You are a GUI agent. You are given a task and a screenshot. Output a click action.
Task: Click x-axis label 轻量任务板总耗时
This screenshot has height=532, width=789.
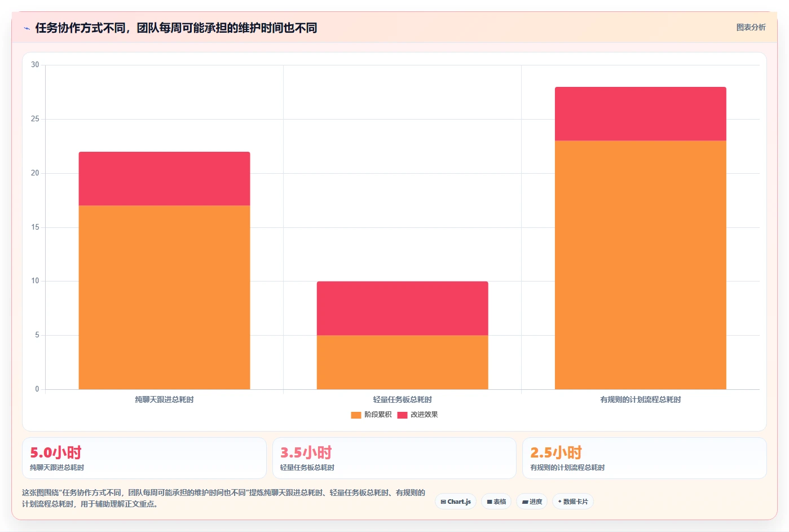pyautogui.click(x=402, y=399)
